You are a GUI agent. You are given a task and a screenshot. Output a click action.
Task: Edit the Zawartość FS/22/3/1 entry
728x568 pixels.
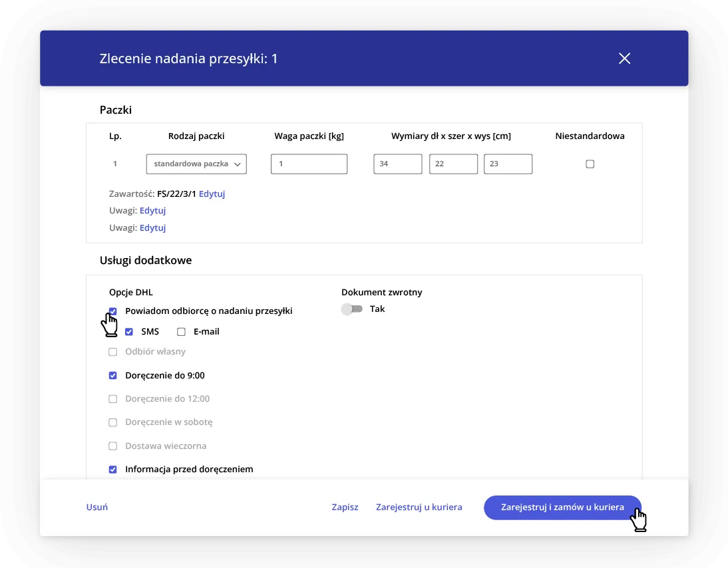[x=212, y=194]
